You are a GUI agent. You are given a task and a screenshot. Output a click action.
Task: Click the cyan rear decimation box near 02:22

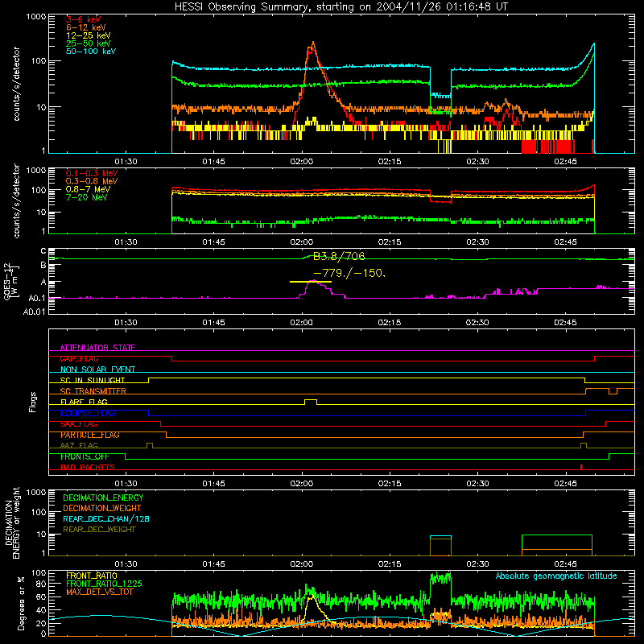[x=440, y=537]
